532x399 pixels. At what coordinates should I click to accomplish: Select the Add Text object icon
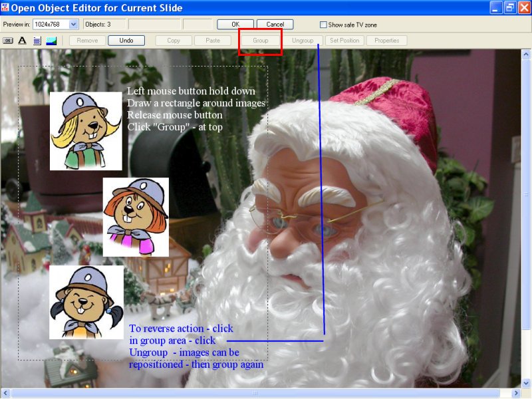click(x=22, y=41)
